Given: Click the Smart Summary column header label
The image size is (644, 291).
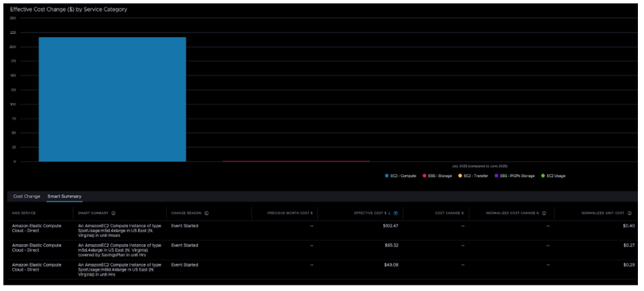Looking at the screenshot, I should tap(94, 213).
